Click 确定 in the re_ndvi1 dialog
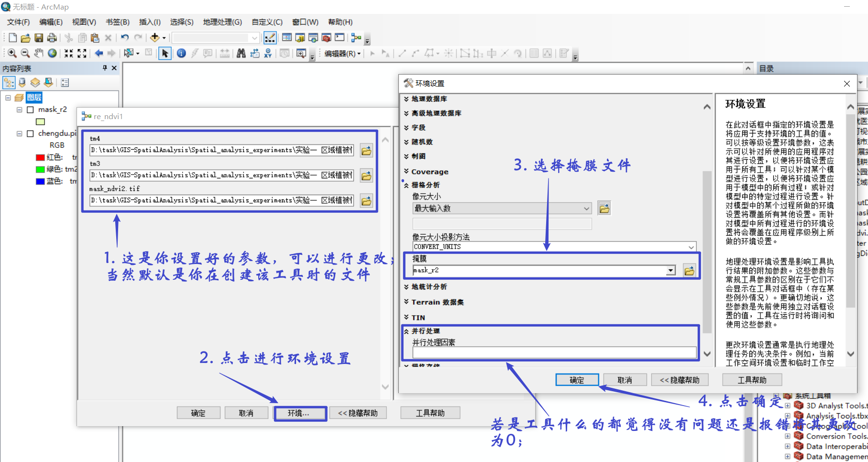 coord(198,413)
